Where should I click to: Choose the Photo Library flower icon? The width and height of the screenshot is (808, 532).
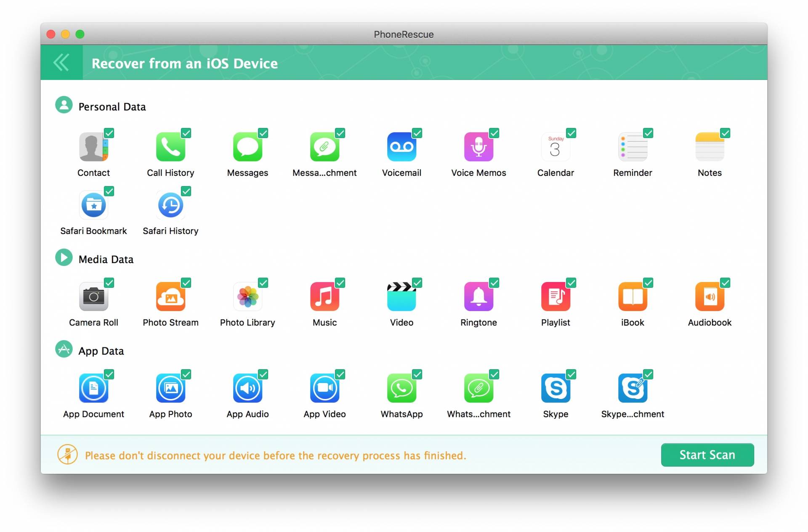(x=247, y=297)
